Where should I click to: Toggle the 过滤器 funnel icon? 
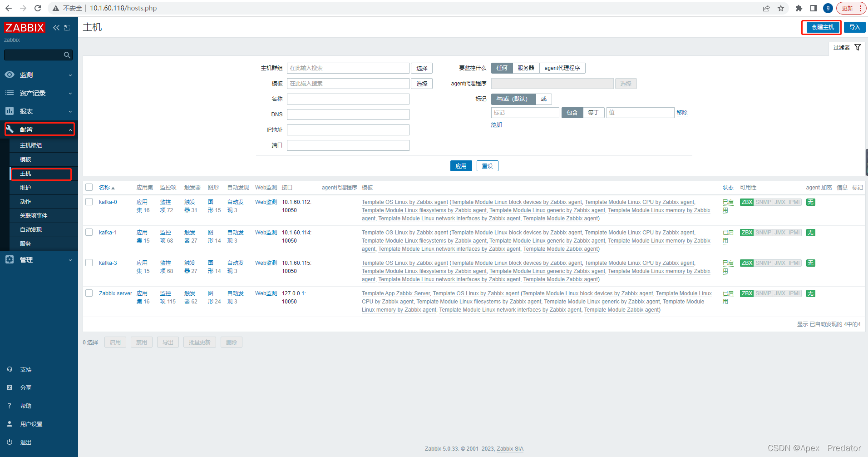[858, 47]
